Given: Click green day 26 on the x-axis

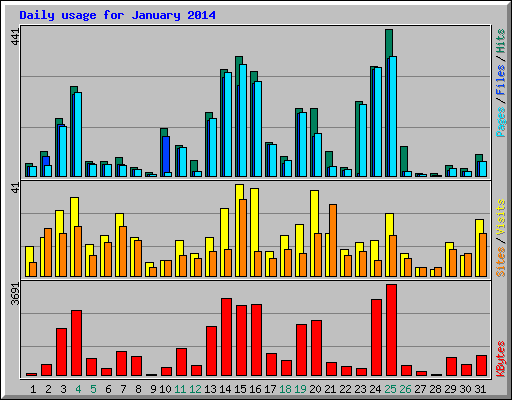Looking at the screenshot, I should [406, 389].
